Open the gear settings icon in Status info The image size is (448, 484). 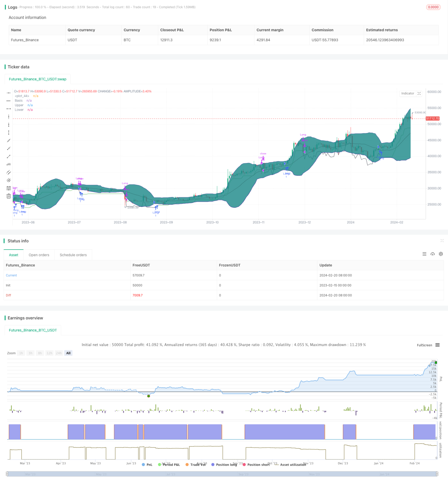pyautogui.click(x=441, y=254)
